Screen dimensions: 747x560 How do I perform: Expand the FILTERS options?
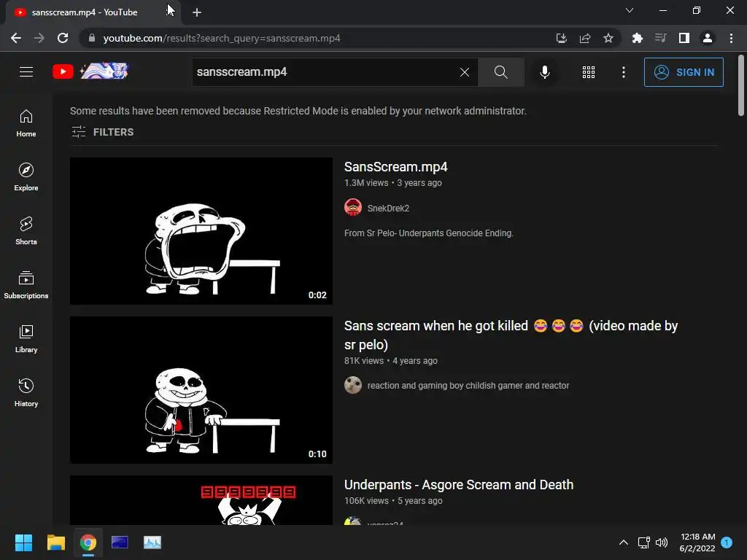tap(102, 132)
